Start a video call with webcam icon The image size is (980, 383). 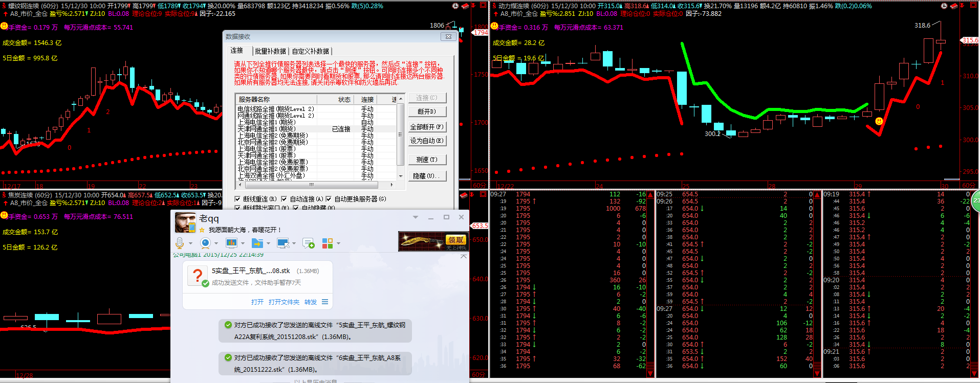point(206,243)
